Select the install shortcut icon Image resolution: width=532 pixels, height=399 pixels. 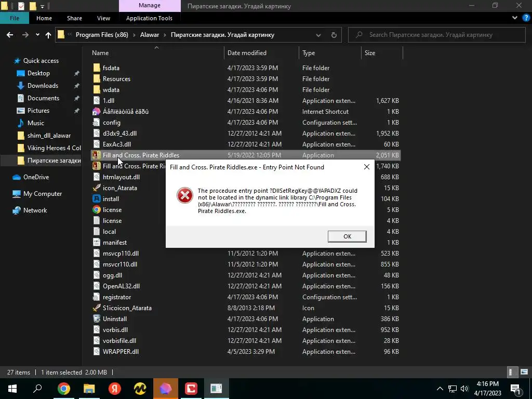(97, 199)
